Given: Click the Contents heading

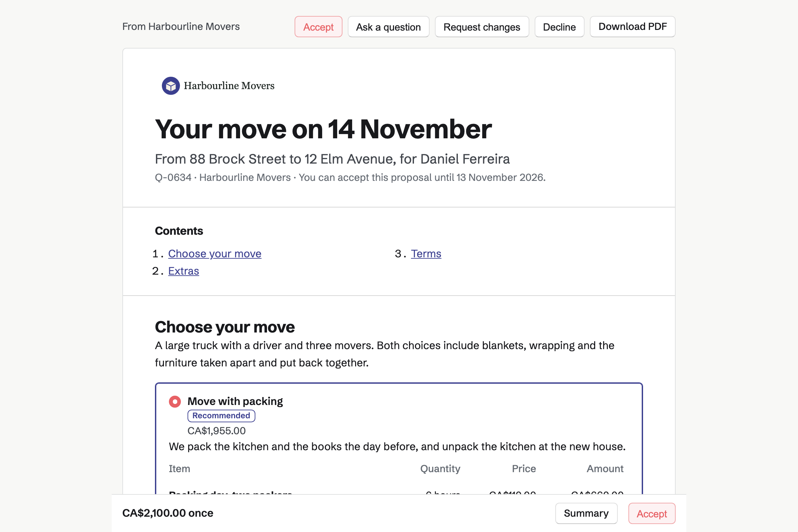Looking at the screenshot, I should pyautogui.click(x=179, y=231).
